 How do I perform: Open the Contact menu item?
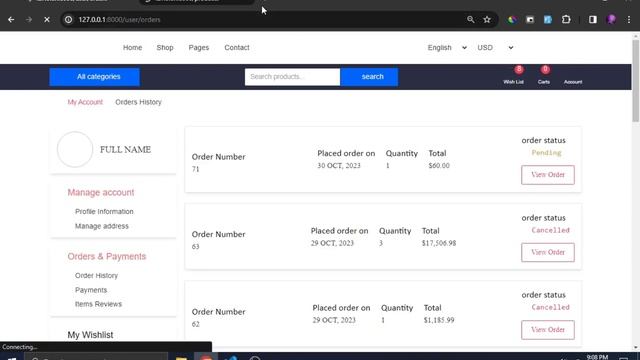[x=237, y=48]
